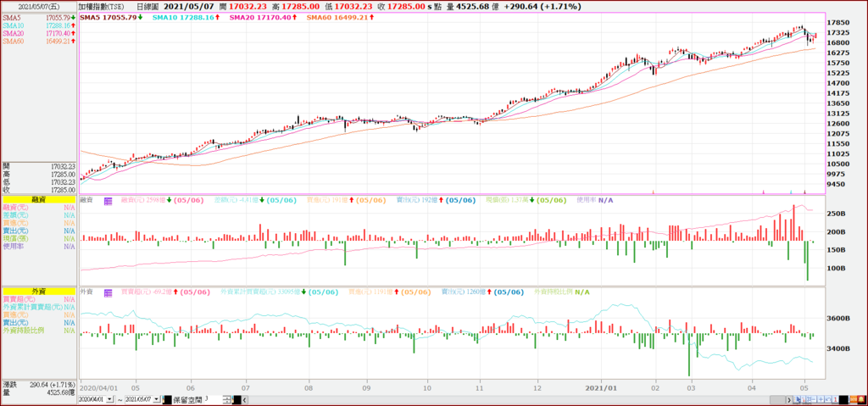The image size is (868, 406).
Task: Click the red number 1 icon
Action: (835, 399)
